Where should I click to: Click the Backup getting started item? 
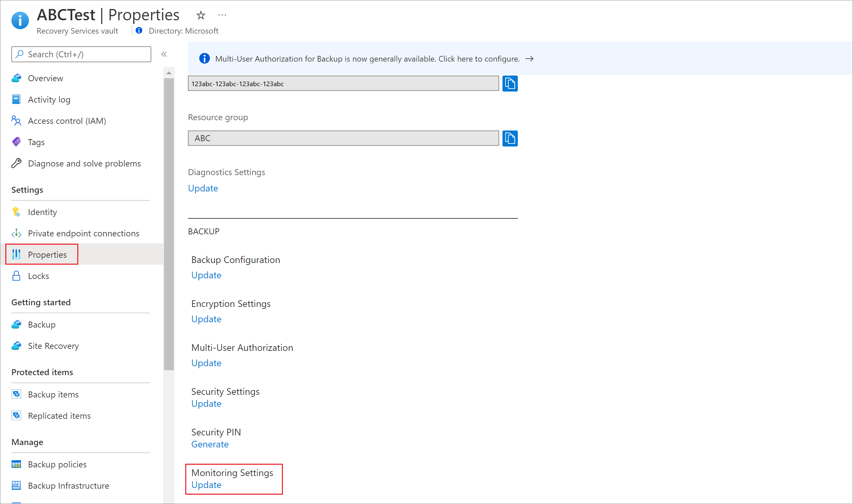click(x=42, y=324)
